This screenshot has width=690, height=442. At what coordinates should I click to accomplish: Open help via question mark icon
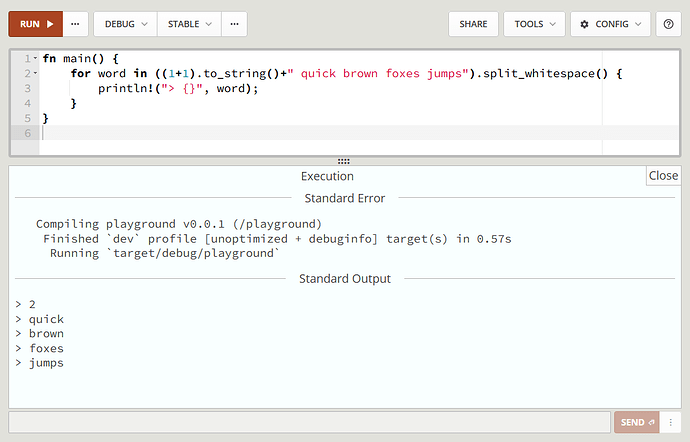[x=668, y=24]
